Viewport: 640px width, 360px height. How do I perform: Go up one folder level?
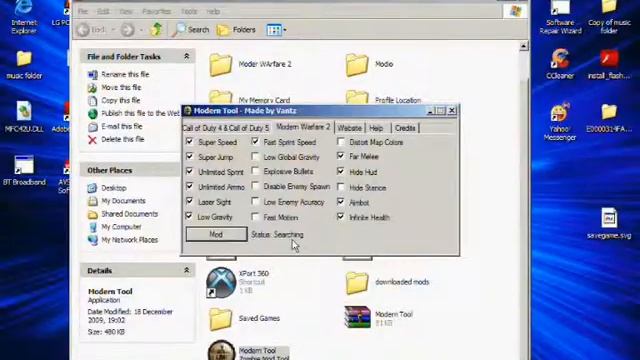156,29
